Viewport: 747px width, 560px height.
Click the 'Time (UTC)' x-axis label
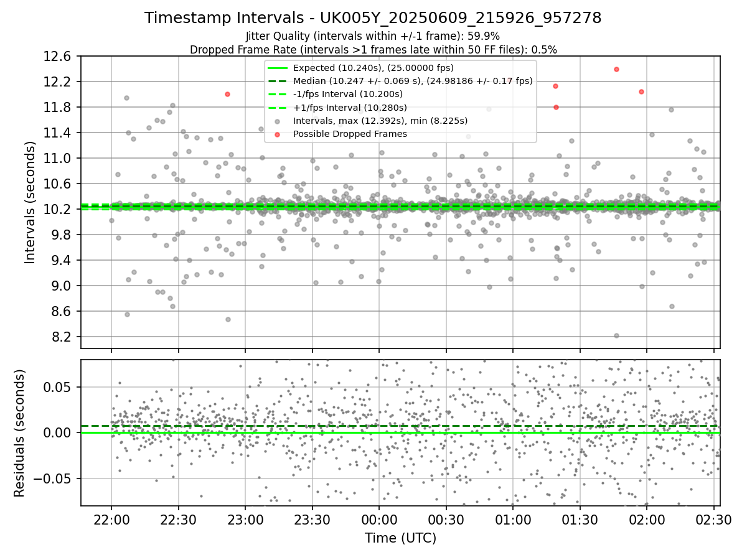click(400, 538)
